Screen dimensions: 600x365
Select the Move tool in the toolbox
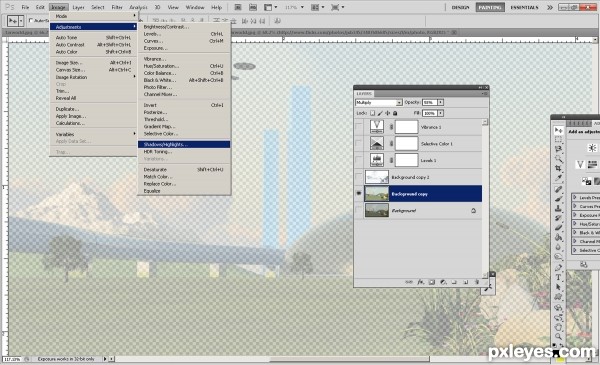558,131
